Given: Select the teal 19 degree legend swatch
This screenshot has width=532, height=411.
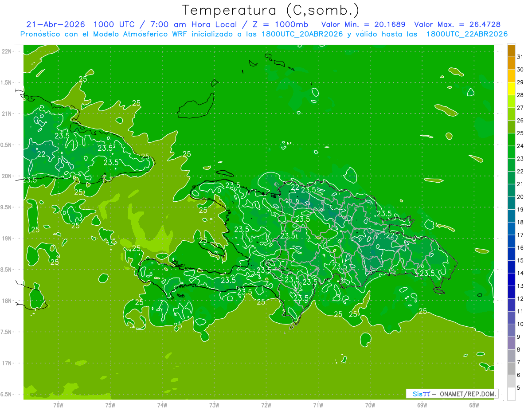Looking at the screenshot, I should [511, 204].
